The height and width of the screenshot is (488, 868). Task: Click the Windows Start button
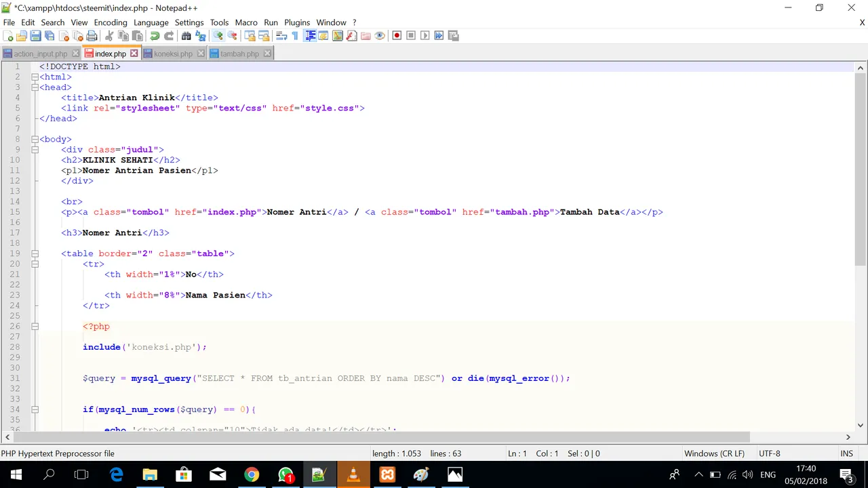16,474
